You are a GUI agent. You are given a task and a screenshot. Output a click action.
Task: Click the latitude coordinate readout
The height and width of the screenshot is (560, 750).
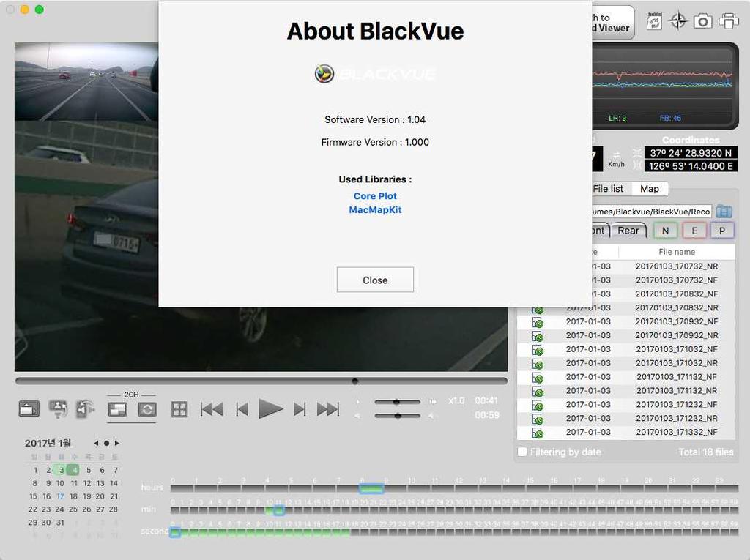691,153
